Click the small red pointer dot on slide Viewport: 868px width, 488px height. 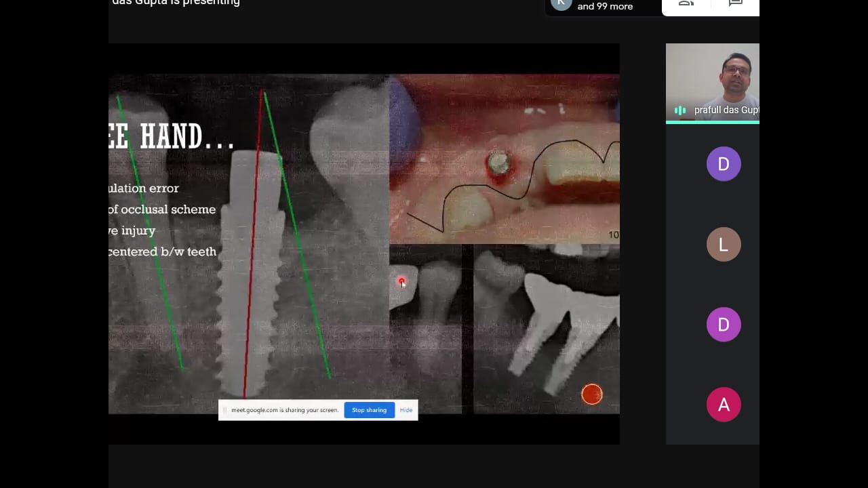[x=401, y=281]
